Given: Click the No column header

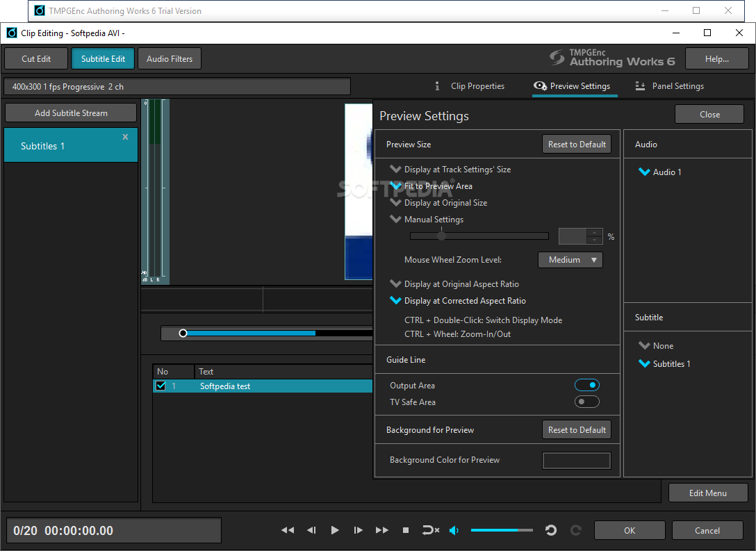Looking at the screenshot, I should [x=174, y=372].
